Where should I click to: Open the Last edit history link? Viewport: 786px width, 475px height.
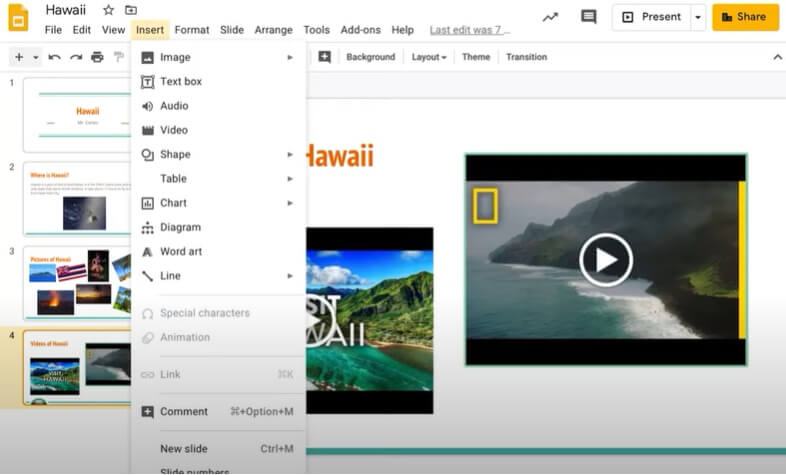pyautogui.click(x=470, y=31)
